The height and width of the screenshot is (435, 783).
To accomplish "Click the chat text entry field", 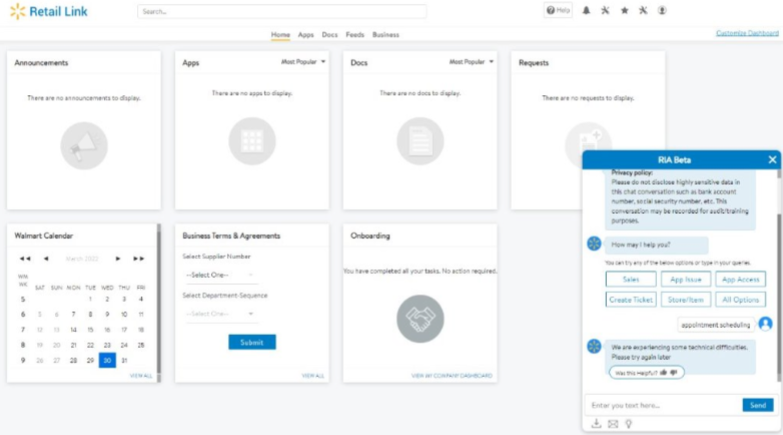I will coord(663,405).
